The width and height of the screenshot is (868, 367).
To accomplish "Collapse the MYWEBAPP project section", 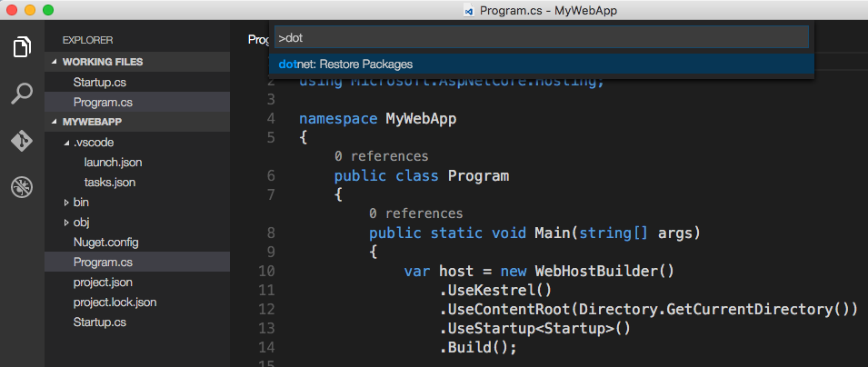I will (x=91, y=122).
